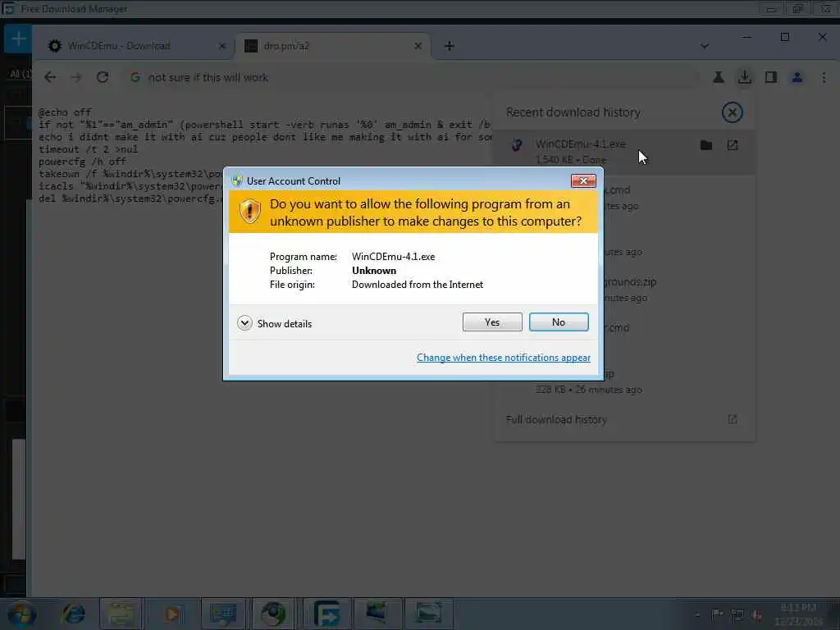Click the network tray icon

(x=737, y=614)
